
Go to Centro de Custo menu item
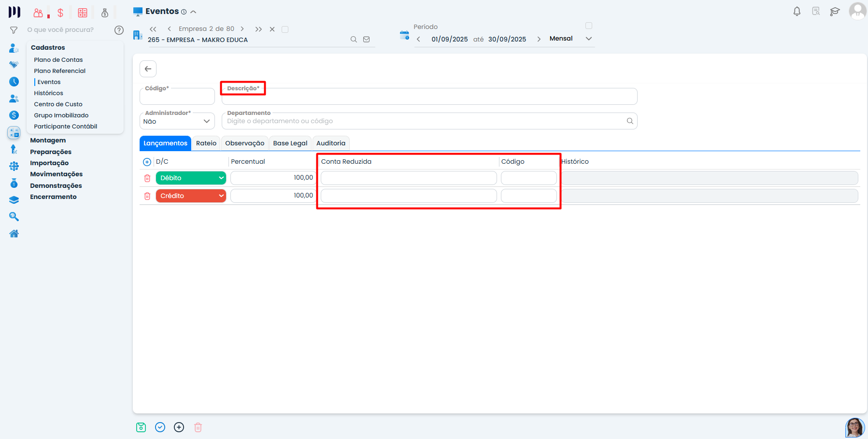58,104
